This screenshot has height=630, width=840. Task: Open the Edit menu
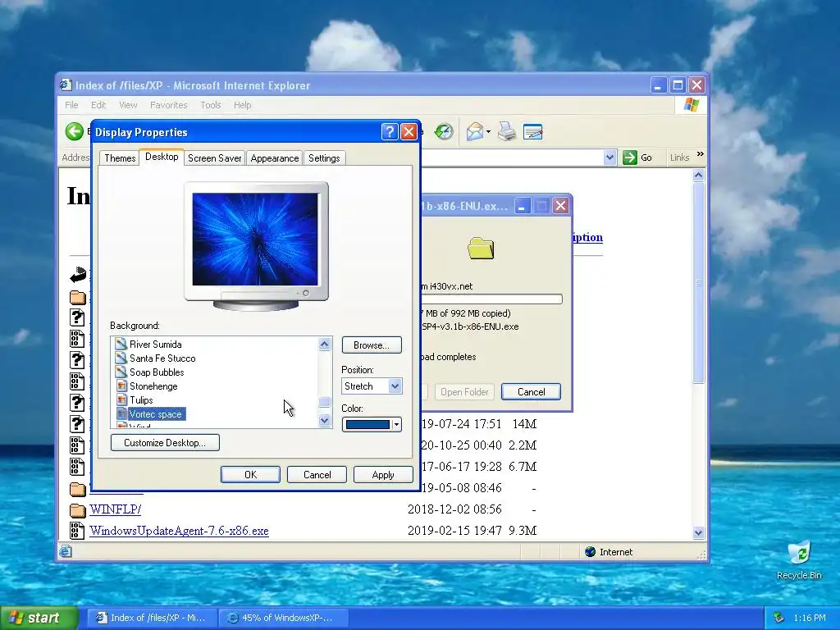click(98, 105)
